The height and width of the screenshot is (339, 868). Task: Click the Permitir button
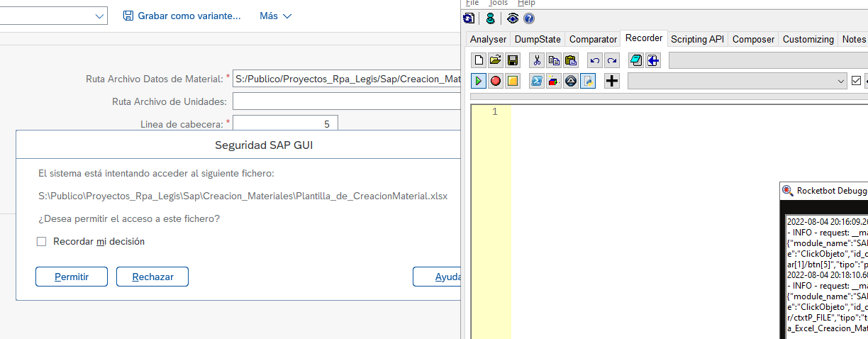(72, 277)
